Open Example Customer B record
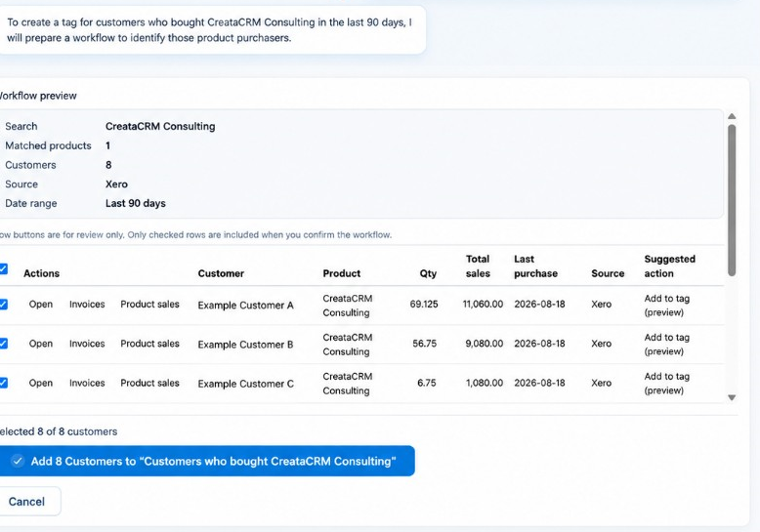This screenshot has height=532, width=760. [x=41, y=344]
